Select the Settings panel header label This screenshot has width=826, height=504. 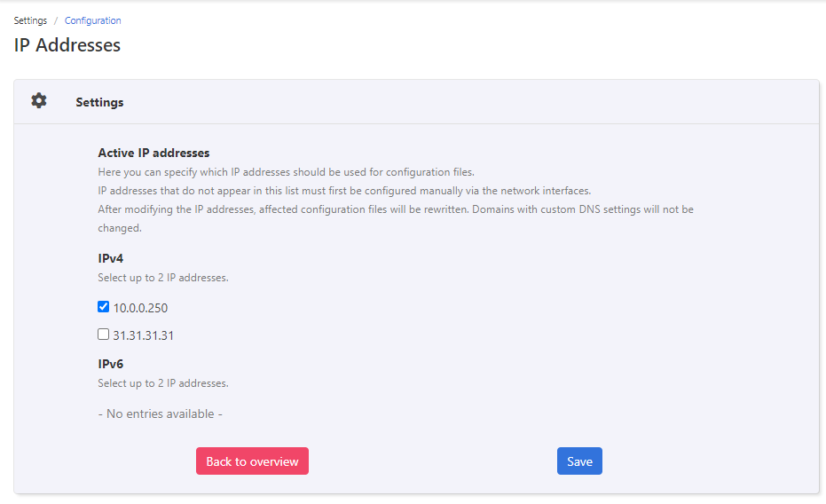point(99,102)
